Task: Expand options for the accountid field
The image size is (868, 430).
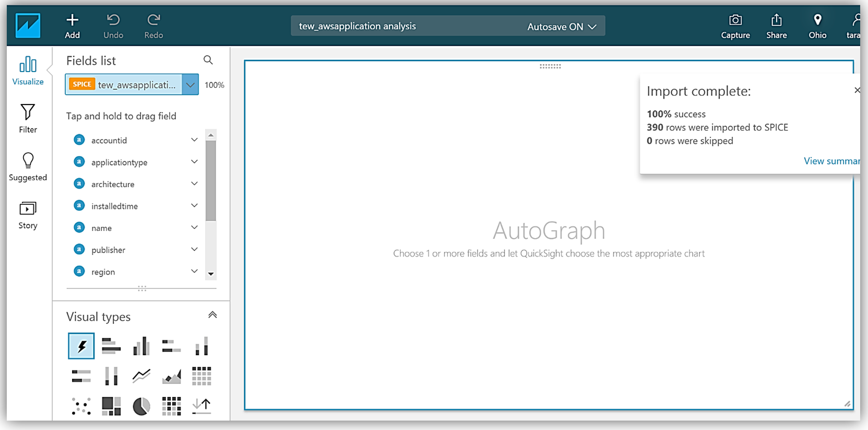Action: [x=194, y=140]
